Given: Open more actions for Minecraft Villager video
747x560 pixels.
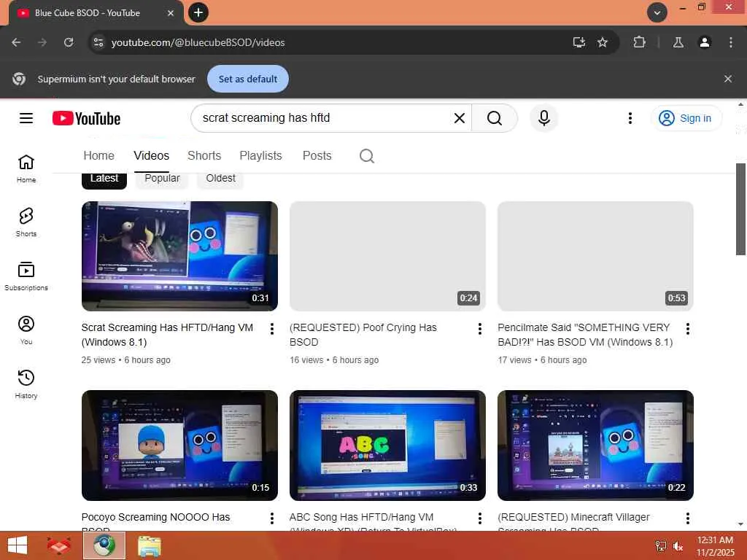Looking at the screenshot, I should (x=687, y=518).
